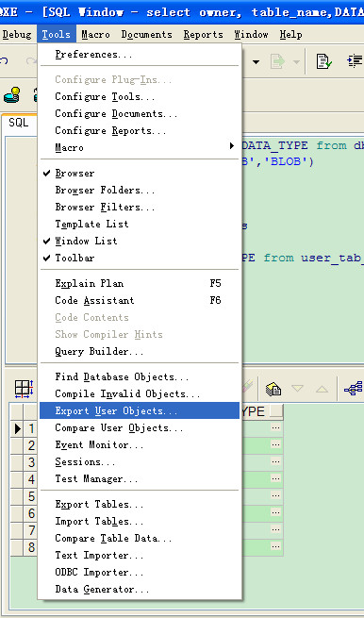Viewport: 364px width, 618px height.
Task: Open Browser Filters dialog
Action: pos(140,207)
